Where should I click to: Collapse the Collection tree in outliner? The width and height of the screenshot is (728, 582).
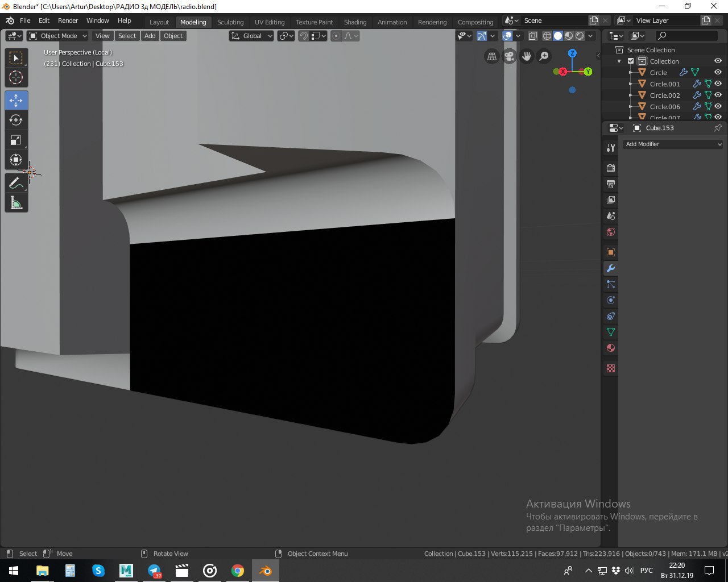(x=619, y=61)
